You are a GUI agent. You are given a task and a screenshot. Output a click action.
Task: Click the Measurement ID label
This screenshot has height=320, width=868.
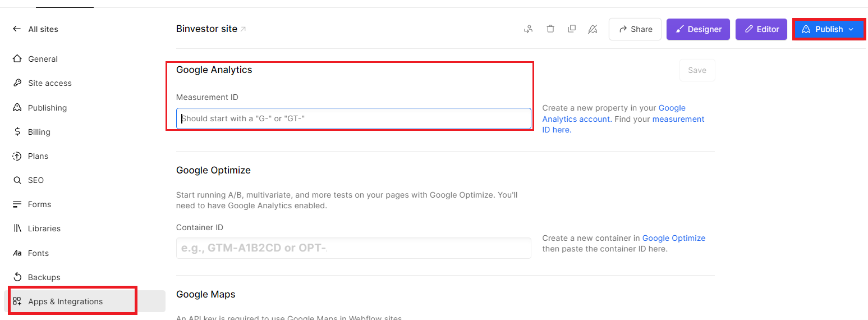(x=207, y=97)
